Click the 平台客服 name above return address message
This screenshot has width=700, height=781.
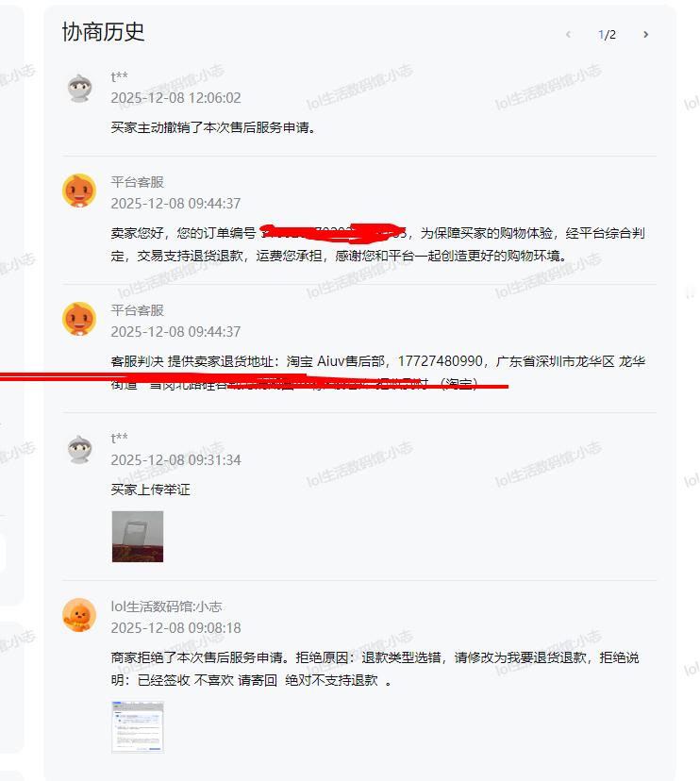click(x=137, y=310)
